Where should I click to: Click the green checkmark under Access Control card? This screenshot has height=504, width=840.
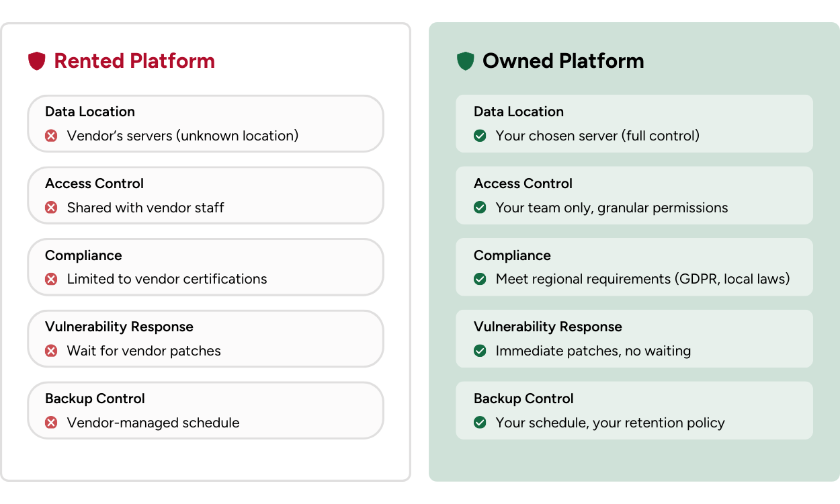coord(480,208)
